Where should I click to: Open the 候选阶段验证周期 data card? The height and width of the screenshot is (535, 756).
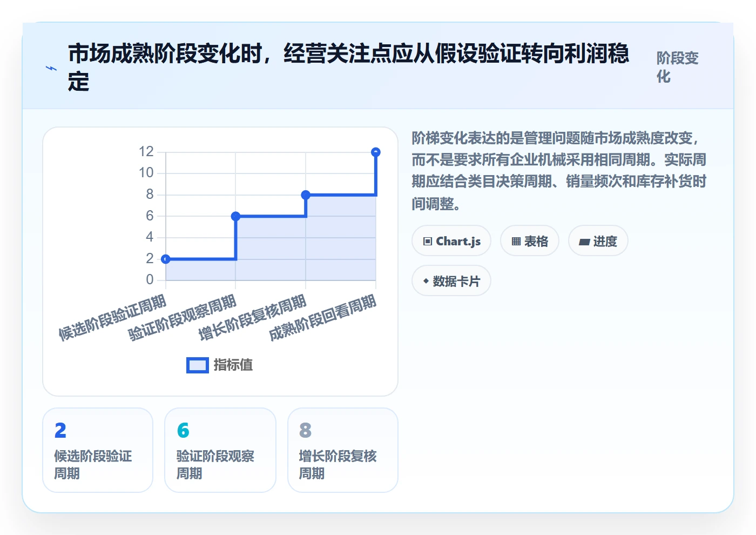pyautogui.click(x=98, y=450)
